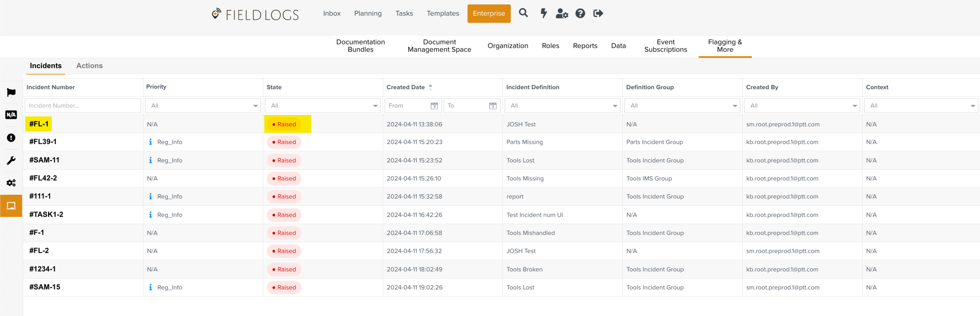This screenshot has height=316, width=980.
Task: Click the From date input field
Action: pos(413,106)
